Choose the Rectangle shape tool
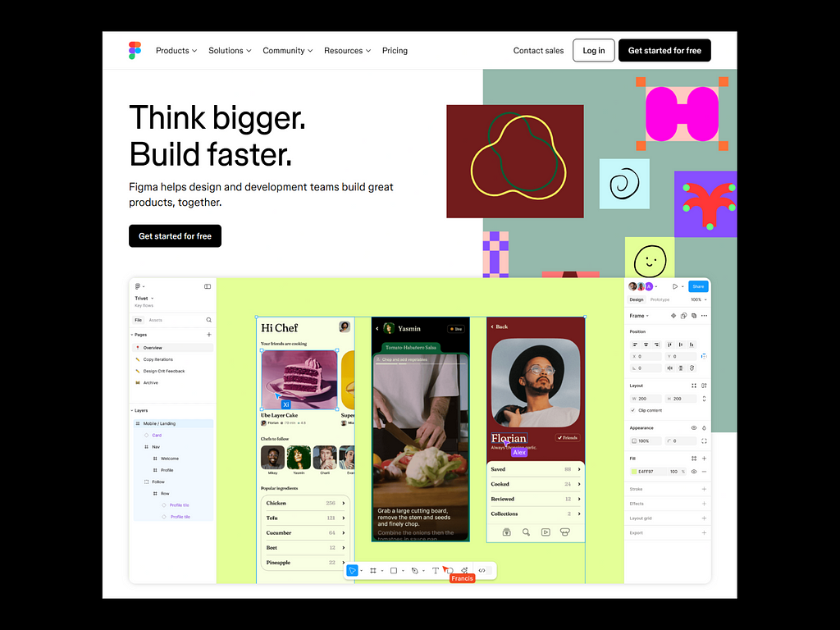 [394, 570]
